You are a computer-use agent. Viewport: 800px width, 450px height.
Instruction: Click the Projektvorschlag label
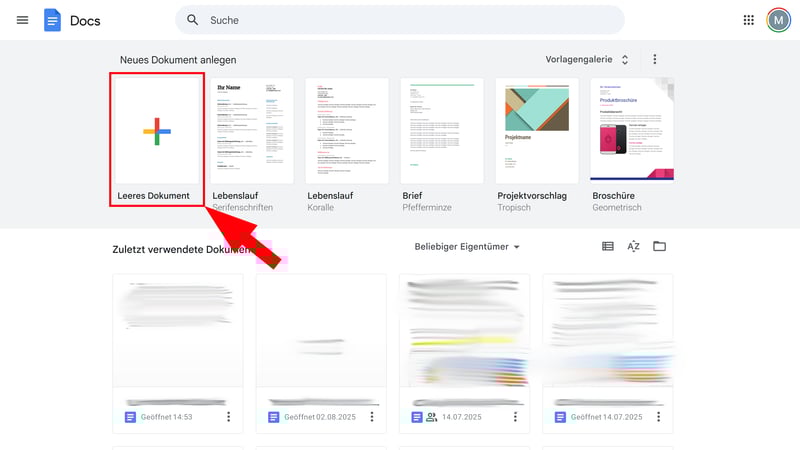pos(532,195)
